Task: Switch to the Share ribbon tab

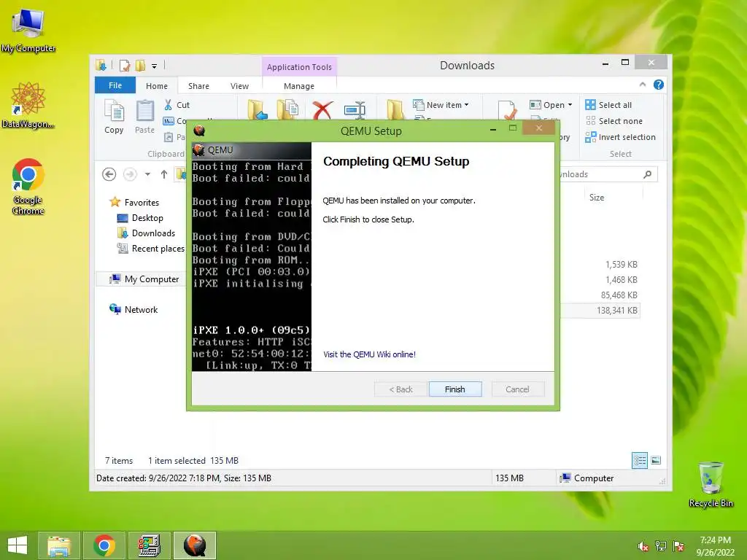Action: point(198,86)
